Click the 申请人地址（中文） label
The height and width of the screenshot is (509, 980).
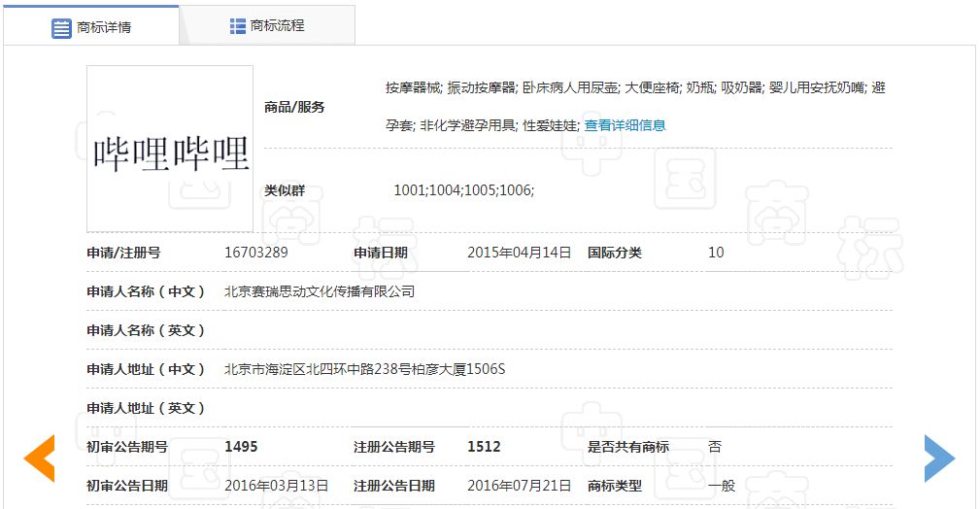pos(146,369)
